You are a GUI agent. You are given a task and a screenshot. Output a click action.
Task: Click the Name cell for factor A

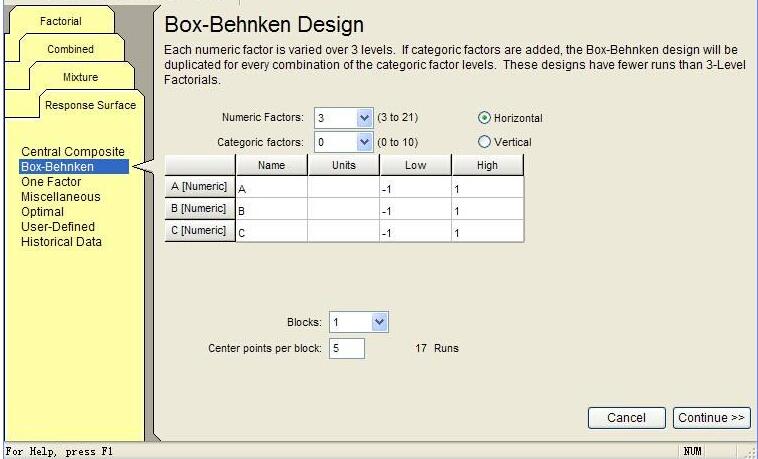pos(271,187)
